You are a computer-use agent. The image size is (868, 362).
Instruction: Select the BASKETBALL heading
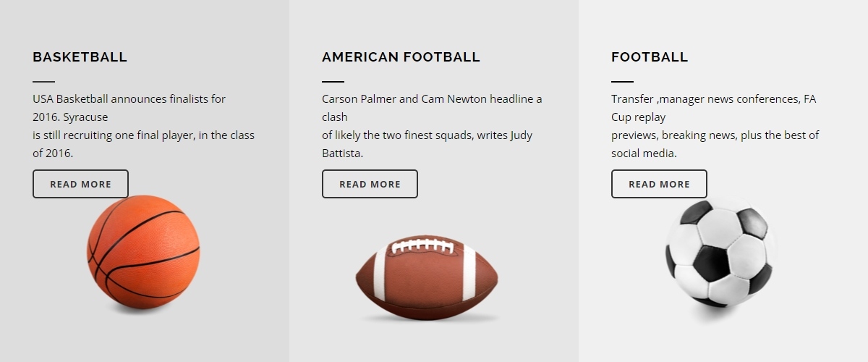point(80,57)
